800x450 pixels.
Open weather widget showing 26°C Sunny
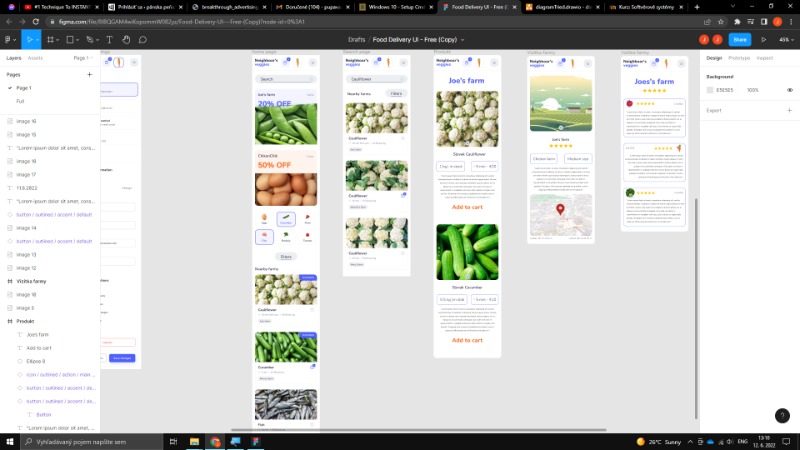(659, 441)
